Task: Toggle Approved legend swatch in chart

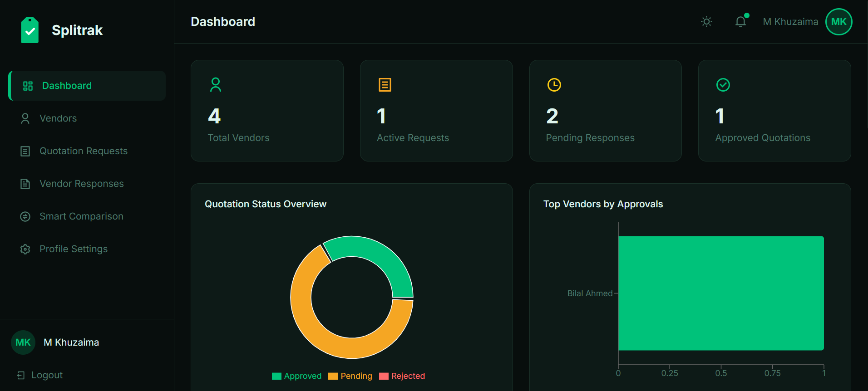Action: pos(276,376)
